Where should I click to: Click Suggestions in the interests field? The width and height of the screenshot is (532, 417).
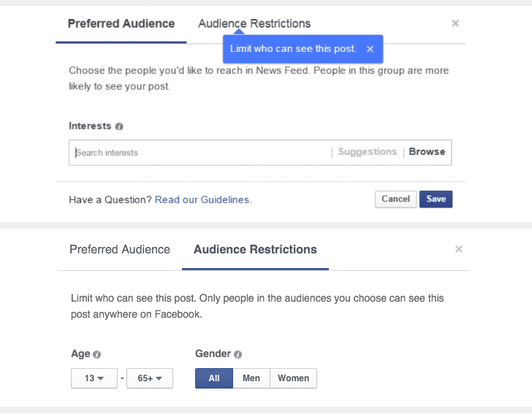point(367,152)
